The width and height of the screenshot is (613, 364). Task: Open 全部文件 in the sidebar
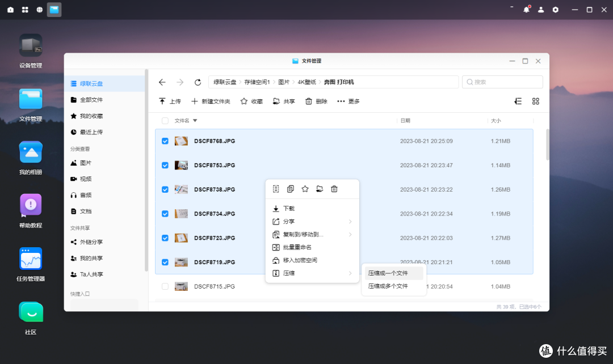click(x=104, y=100)
